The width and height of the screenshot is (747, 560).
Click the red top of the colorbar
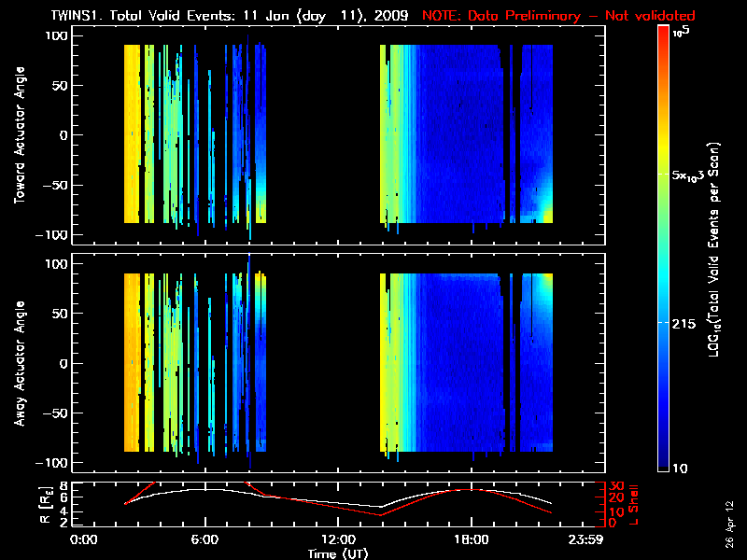663,34
